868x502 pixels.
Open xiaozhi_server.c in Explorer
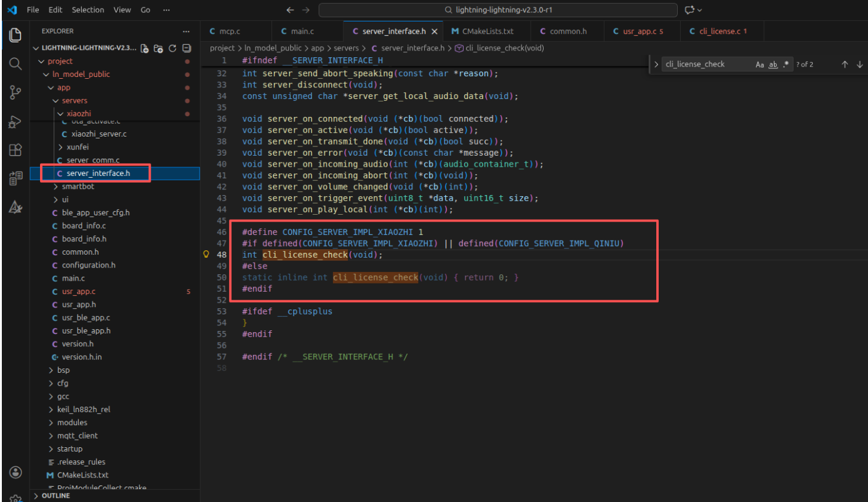pos(99,133)
